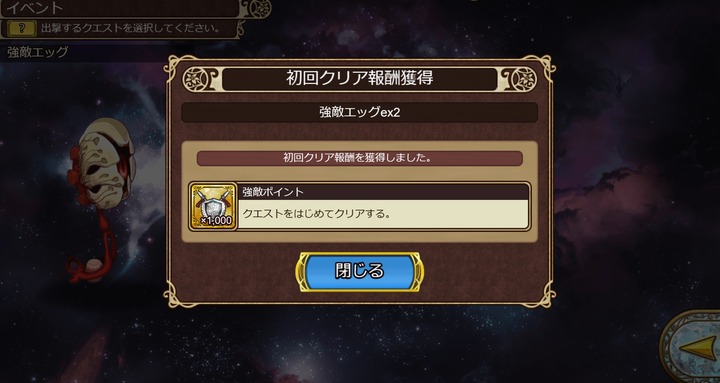The image size is (720, 383).
Task: Tap the 強敵ポイント reward name row
Action: tap(383, 192)
